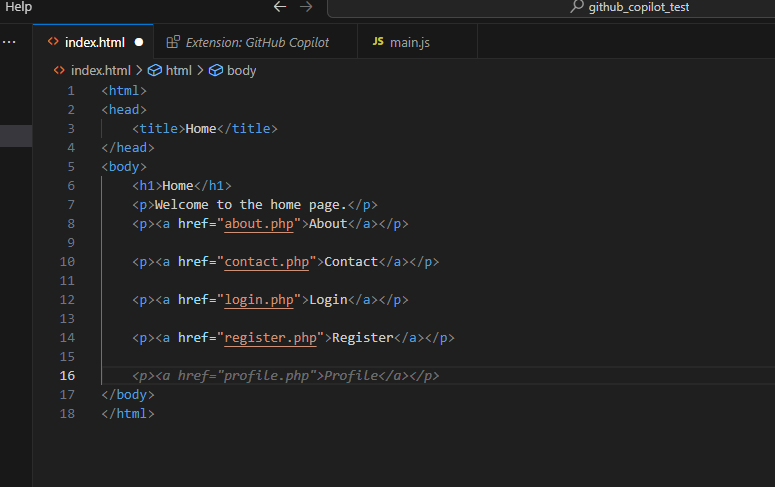Screen dimensions: 775x487
Task: Switch to the main.js tab
Action: [418, 43]
